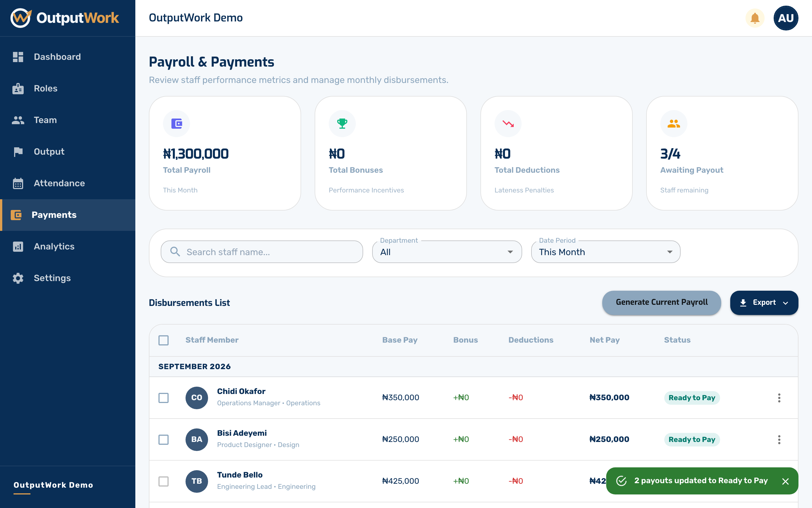The height and width of the screenshot is (508, 812).
Task: Click the TB avatar of Tunde Bello
Action: [197, 481]
